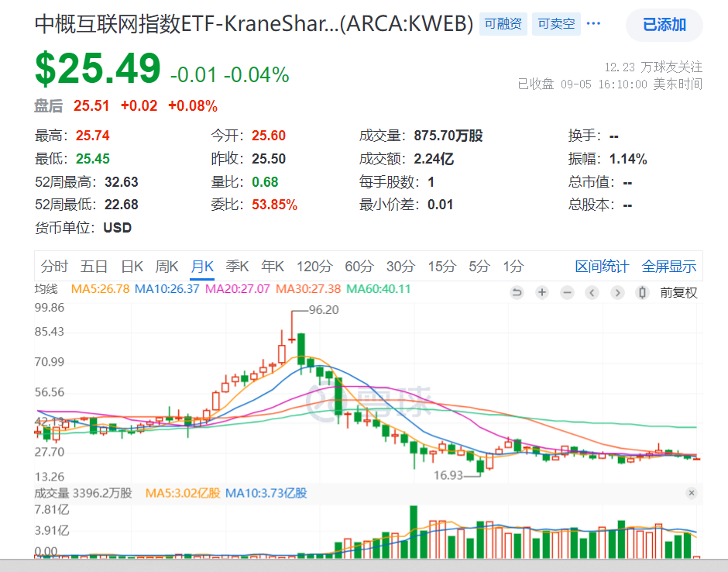This screenshot has width=728, height=572.
Task: Click the $25.49 current price
Action: [98, 69]
